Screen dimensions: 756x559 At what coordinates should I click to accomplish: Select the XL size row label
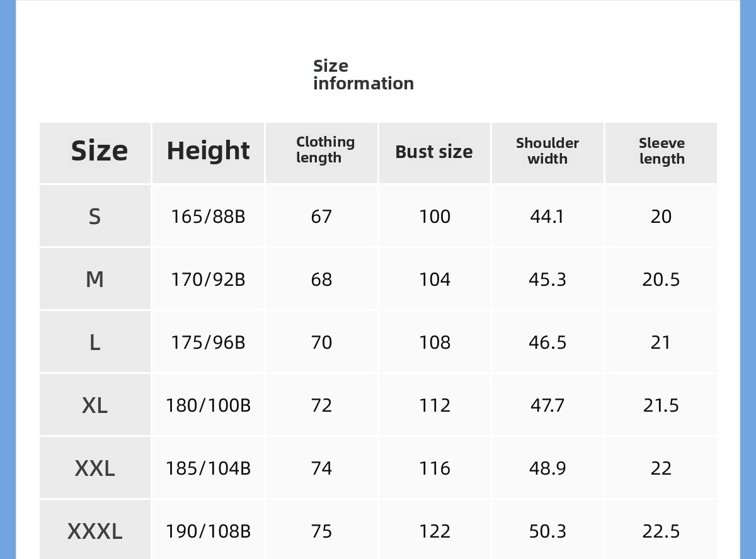tap(94, 405)
